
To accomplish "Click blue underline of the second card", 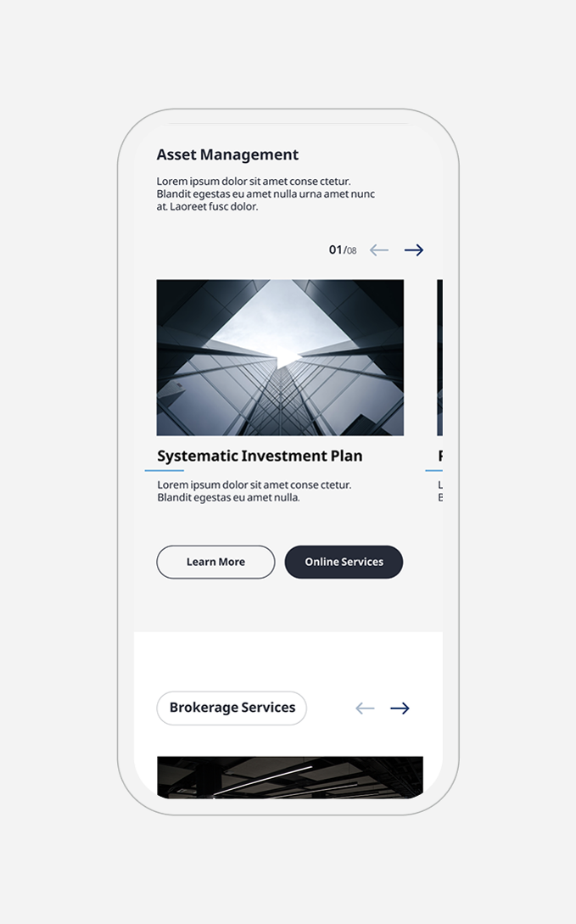I will [433, 470].
